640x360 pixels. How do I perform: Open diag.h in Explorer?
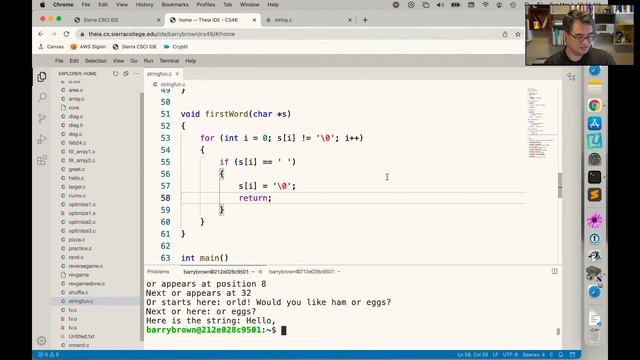click(x=76, y=125)
